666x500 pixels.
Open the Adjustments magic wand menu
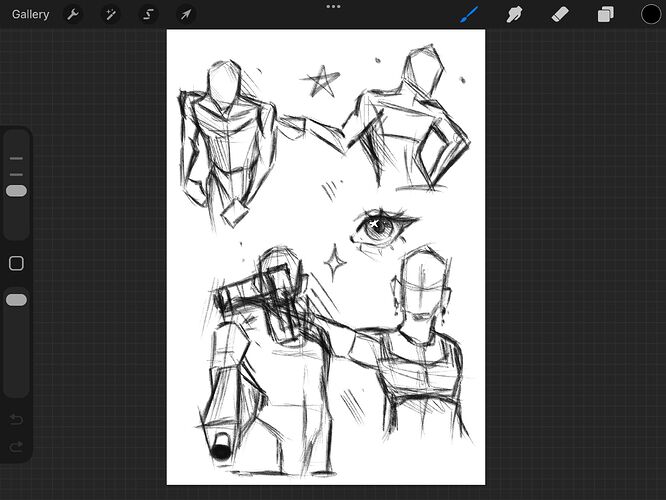click(x=110, y=14)
